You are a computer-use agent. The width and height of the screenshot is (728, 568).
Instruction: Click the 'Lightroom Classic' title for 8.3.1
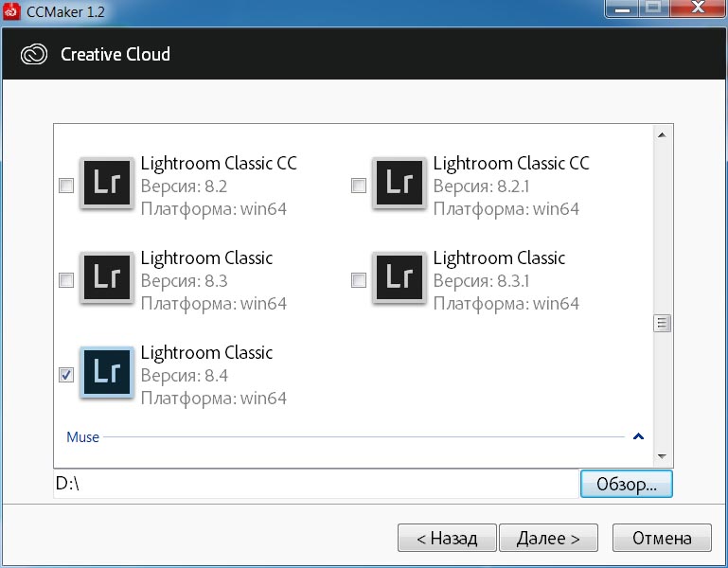[x=499, y=258]
